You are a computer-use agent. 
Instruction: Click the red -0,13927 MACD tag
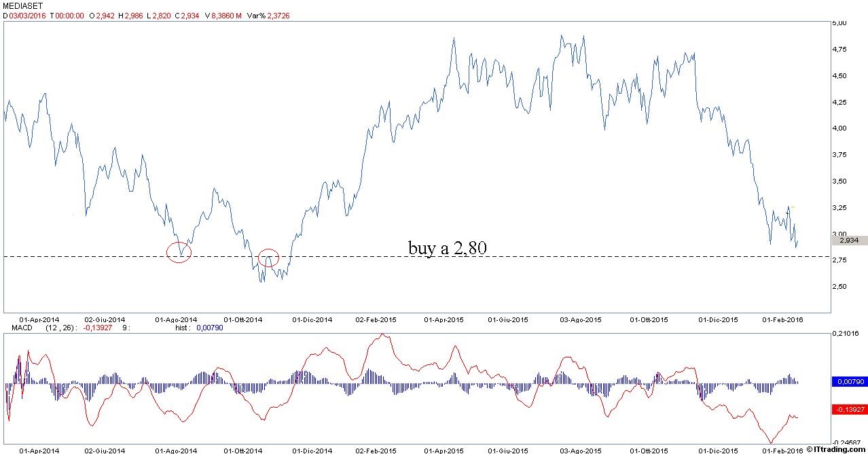coord(849,409)
